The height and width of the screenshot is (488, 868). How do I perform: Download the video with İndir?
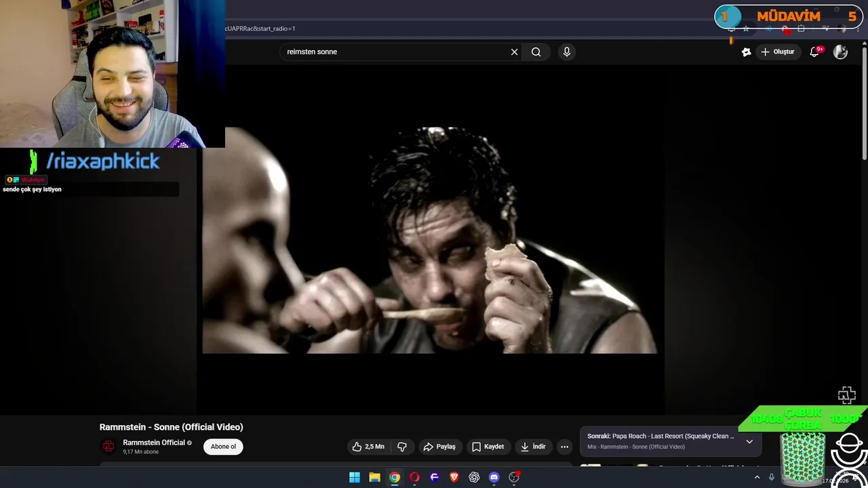[x=533, y=447]
